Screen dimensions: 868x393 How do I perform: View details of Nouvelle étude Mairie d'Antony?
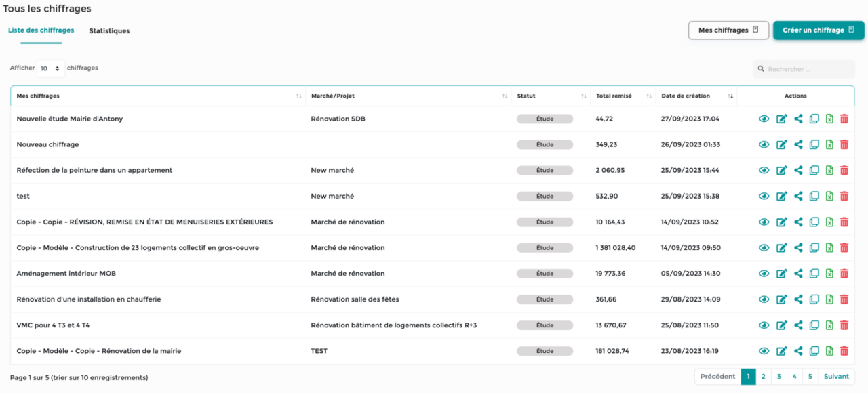(x=764, y=118)
